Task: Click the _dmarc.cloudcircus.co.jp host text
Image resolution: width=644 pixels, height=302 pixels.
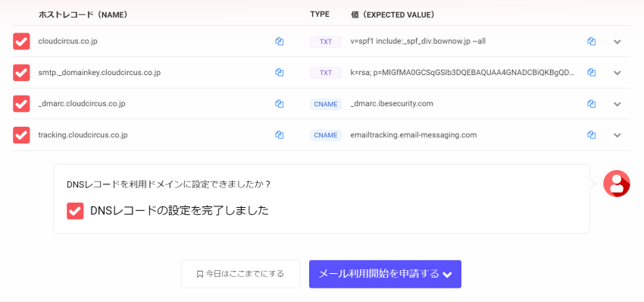Action: pyautogui.click(x=82, y=104)
